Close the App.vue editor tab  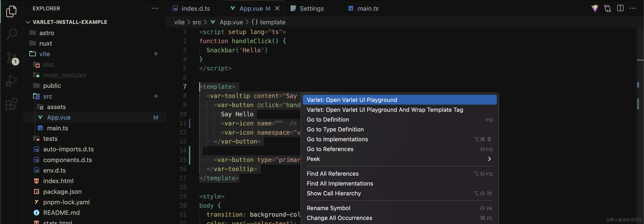277,8
